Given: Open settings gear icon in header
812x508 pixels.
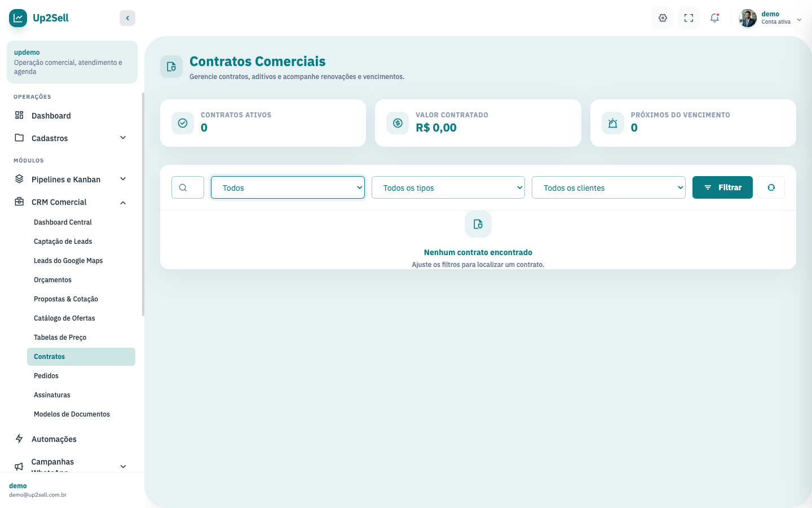Looking at the screenshot, I should click(663, 18).
